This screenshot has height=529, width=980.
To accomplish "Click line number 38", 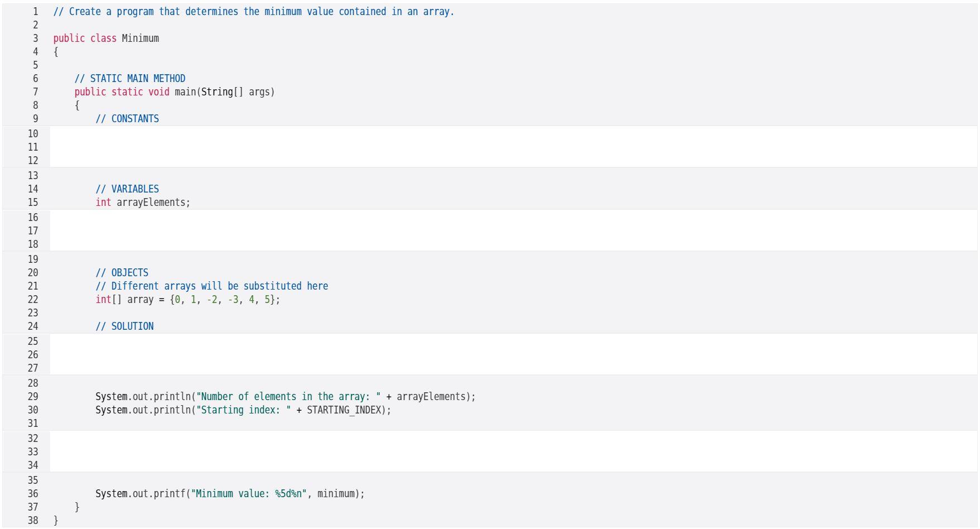I will [x=33, y=519].
